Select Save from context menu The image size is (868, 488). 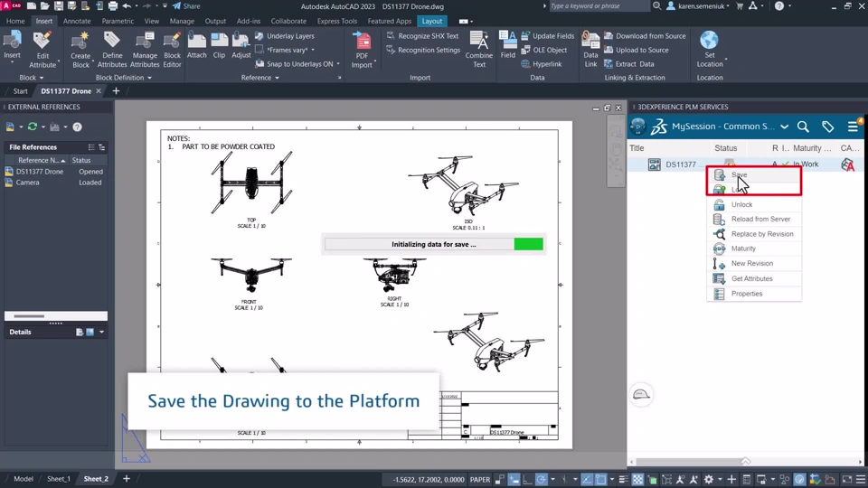tap(754, 174)
